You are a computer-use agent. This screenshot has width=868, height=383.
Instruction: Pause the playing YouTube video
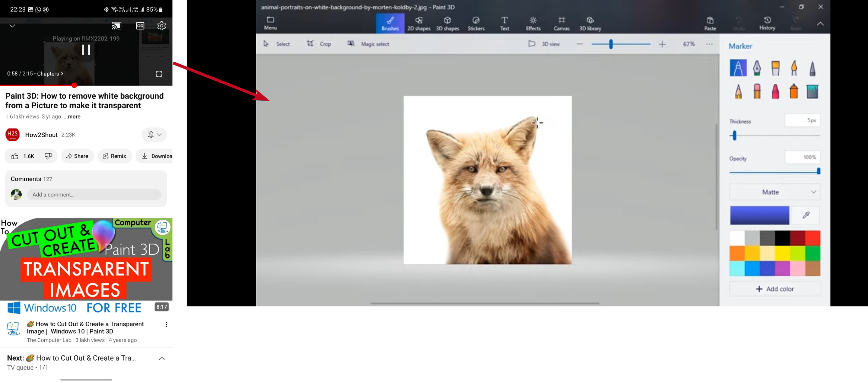pyautogui.click(x=86, y=50)
